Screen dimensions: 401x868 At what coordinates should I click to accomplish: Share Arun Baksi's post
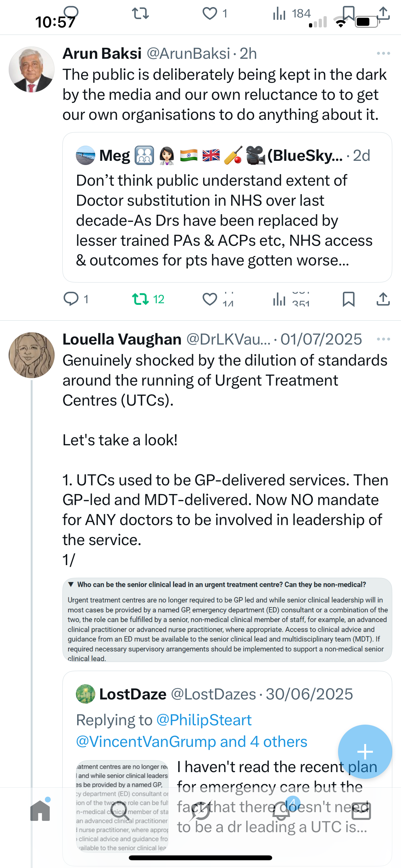[x=383, y=299]
